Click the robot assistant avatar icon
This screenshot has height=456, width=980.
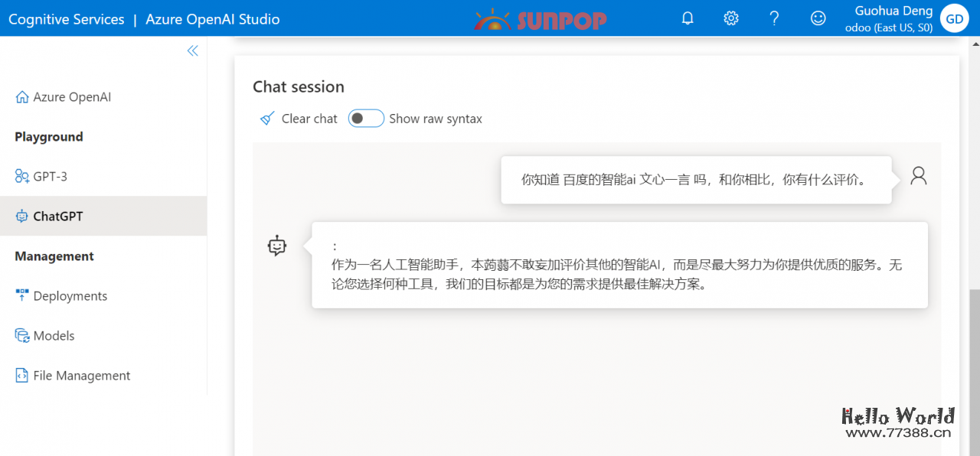[277, 246]
